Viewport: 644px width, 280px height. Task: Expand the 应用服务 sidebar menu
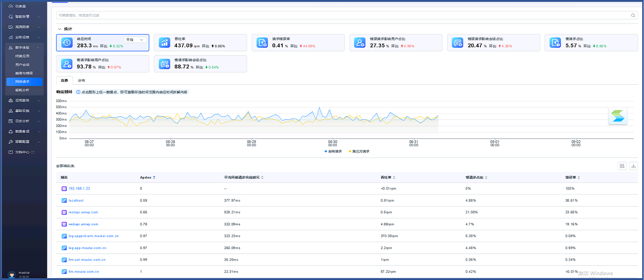pos(24,101)
